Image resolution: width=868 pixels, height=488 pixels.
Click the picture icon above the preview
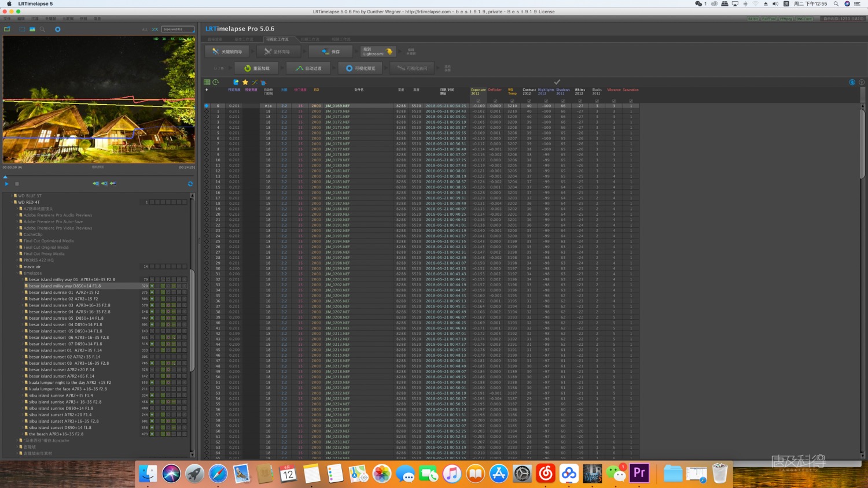click(x=32, y=29)
